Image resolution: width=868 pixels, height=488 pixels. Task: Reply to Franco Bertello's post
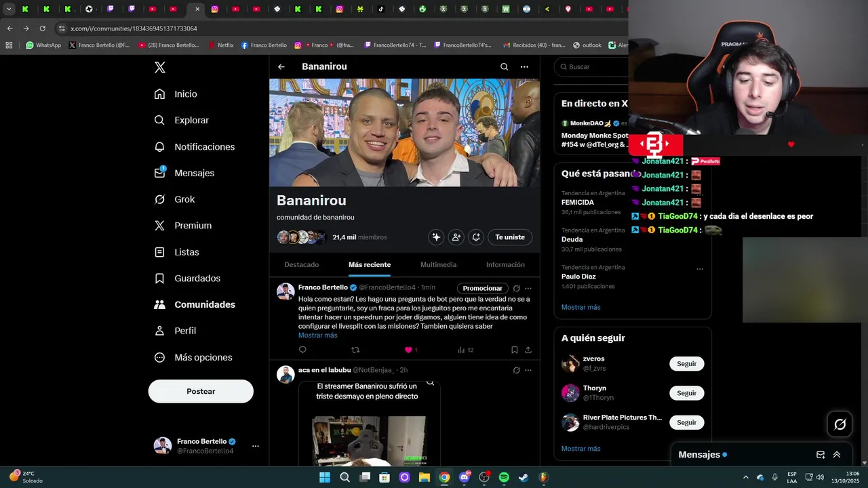pos(302,350)
